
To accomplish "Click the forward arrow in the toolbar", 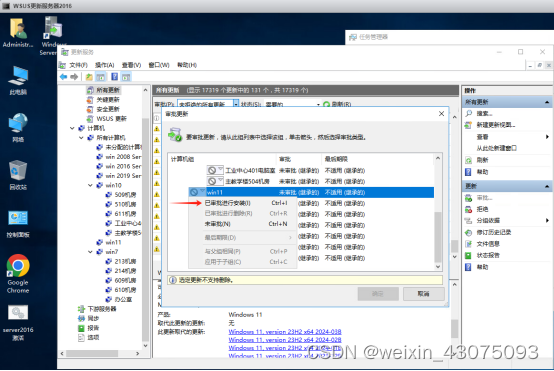I will pyautogui.click(x=74, y=77).
